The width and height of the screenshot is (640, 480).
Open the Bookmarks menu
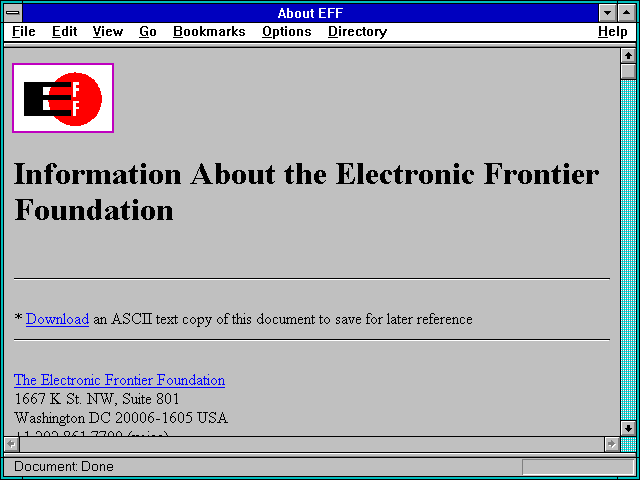click(209, 32)
